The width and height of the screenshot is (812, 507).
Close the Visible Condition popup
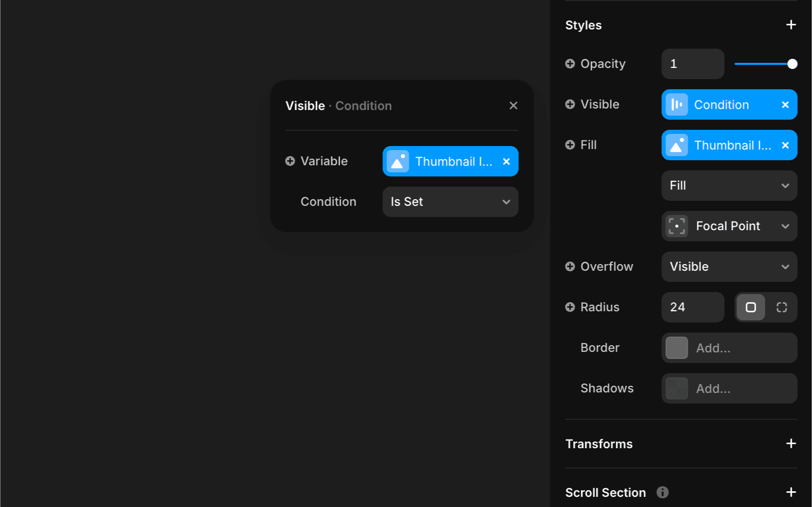click(513, 105)
